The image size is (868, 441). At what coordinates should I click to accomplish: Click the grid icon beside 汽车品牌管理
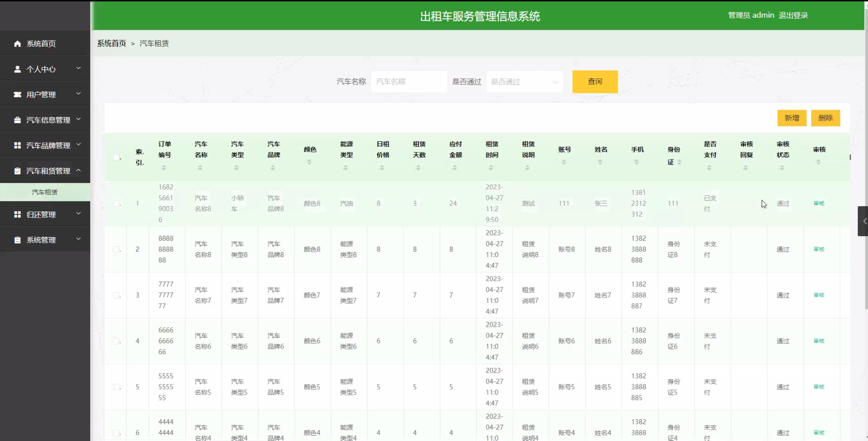coord(17,146)
